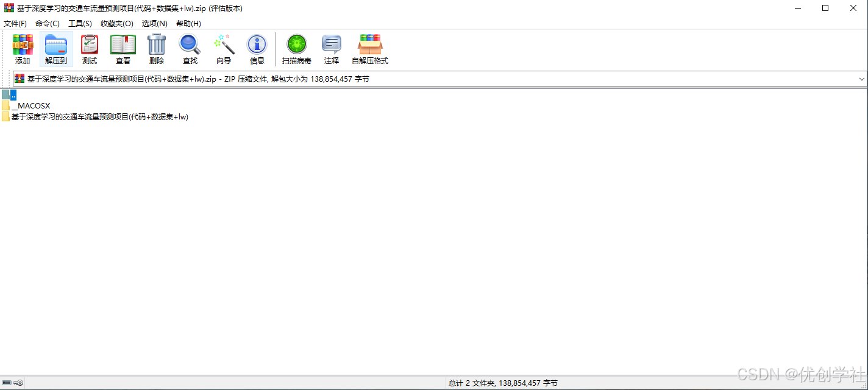Select the parent directory ".." row
The height and width of the screenshot is (390, 868).
click(x=9, y=94)
